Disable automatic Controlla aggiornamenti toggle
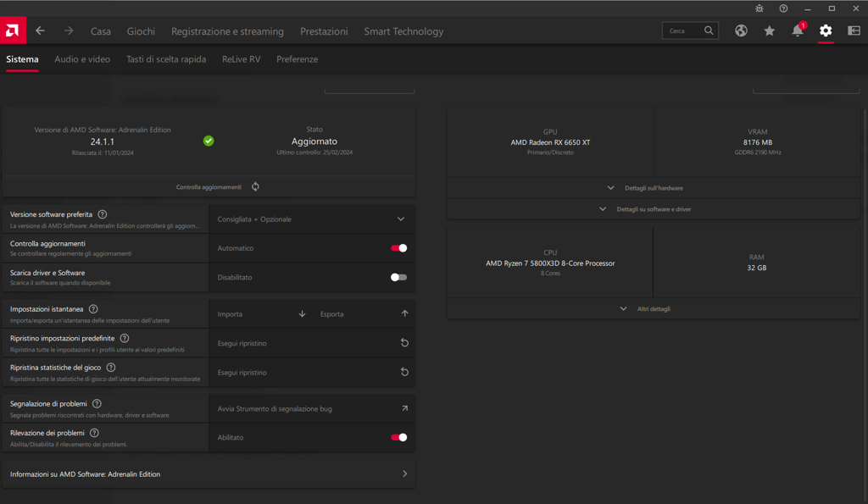The height and width of the screenshot is (504, 868). pyautogui.click(x=398, y=248)
